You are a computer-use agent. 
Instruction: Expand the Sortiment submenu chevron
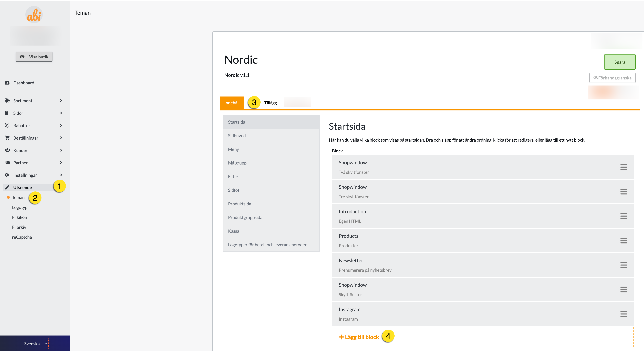point(61,101)
